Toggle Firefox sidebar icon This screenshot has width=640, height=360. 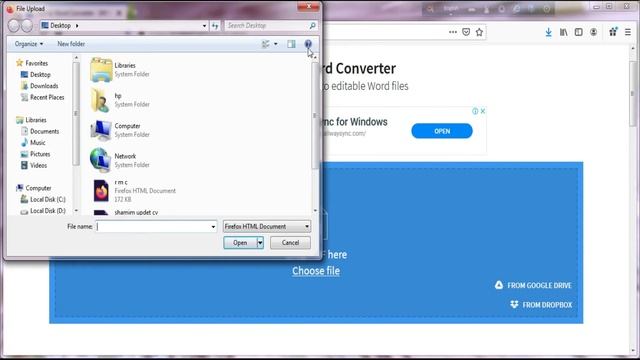(x=578, y=32)
